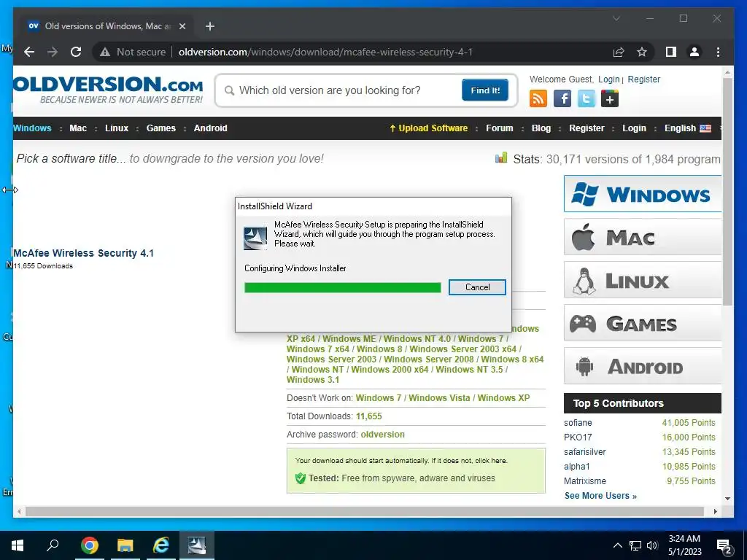Select the Windows nav menu item
Image resolution: width=747 pixels, height=560 pixels.
(x=32, y=128)
